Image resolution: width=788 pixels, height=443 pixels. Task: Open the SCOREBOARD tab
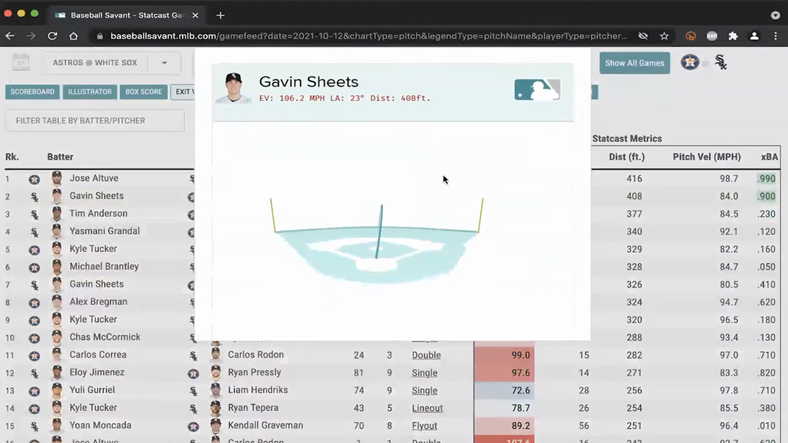32,92
